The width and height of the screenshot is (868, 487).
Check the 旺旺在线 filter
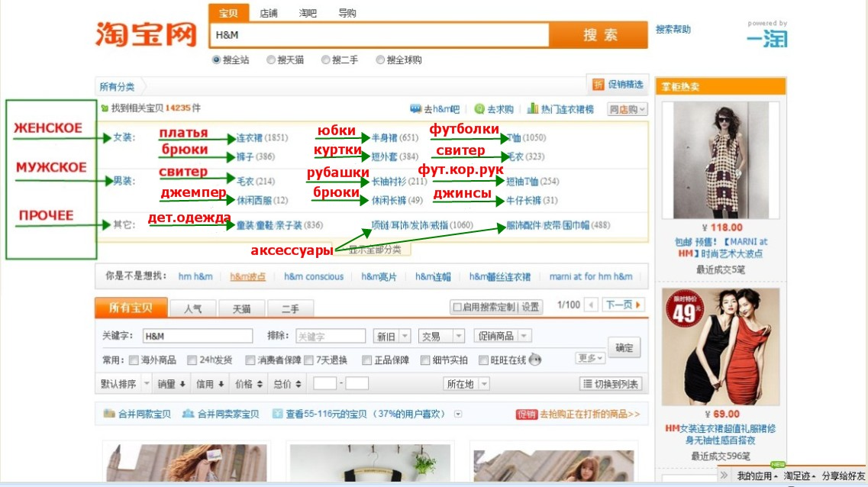tap(483, 360)
